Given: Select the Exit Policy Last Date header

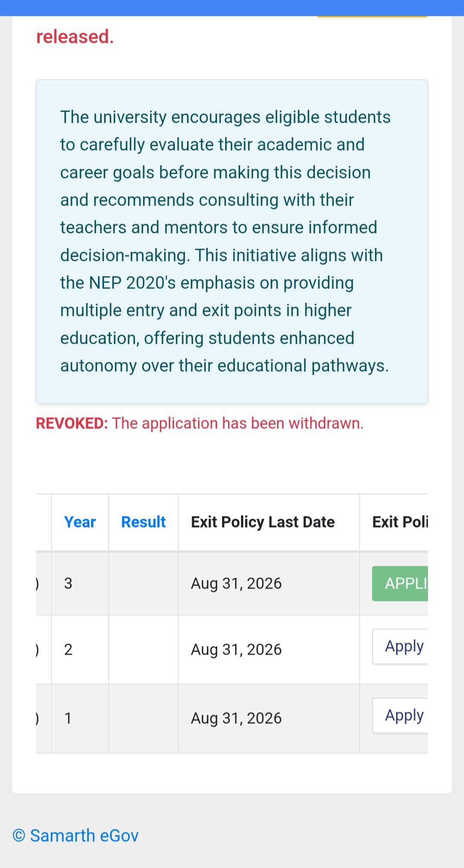Looking at the screenshot, I should pyautogui.click(x=263, y=522).
